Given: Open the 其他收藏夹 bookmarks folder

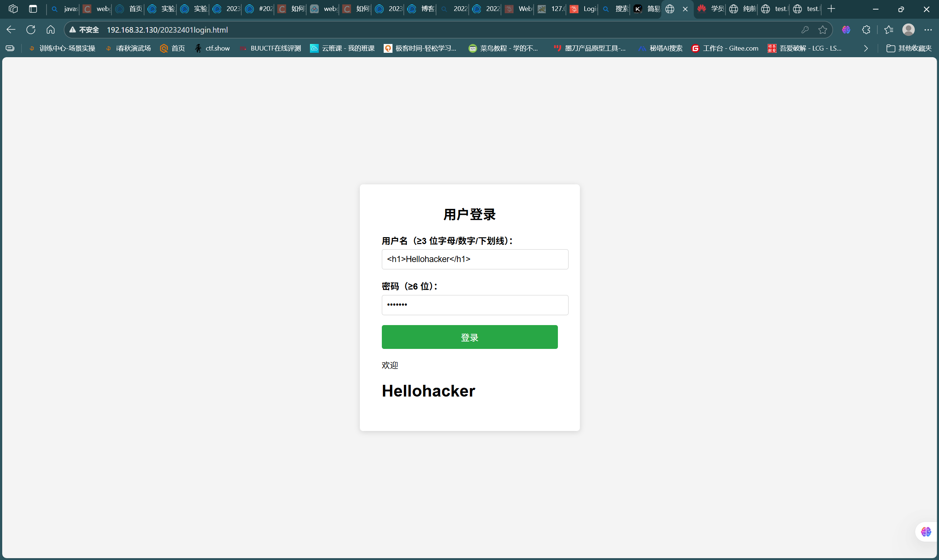Looking at the screenshot, I should click(x=909, y=48).
